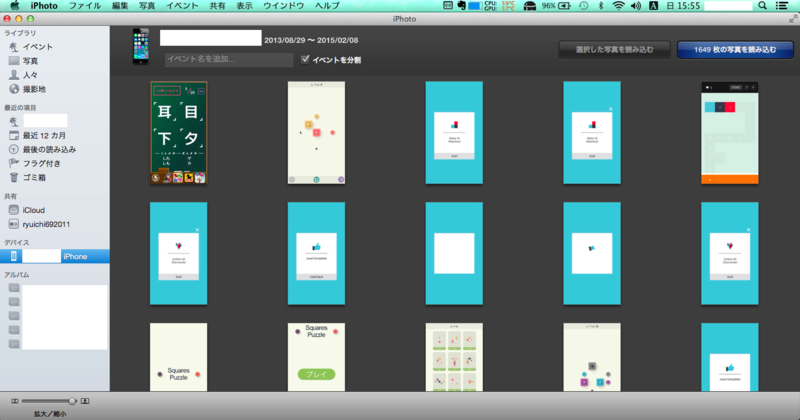The image size is (800, 420).
Task: Open the イベント menu in menu bar
Action: point(182,6)
